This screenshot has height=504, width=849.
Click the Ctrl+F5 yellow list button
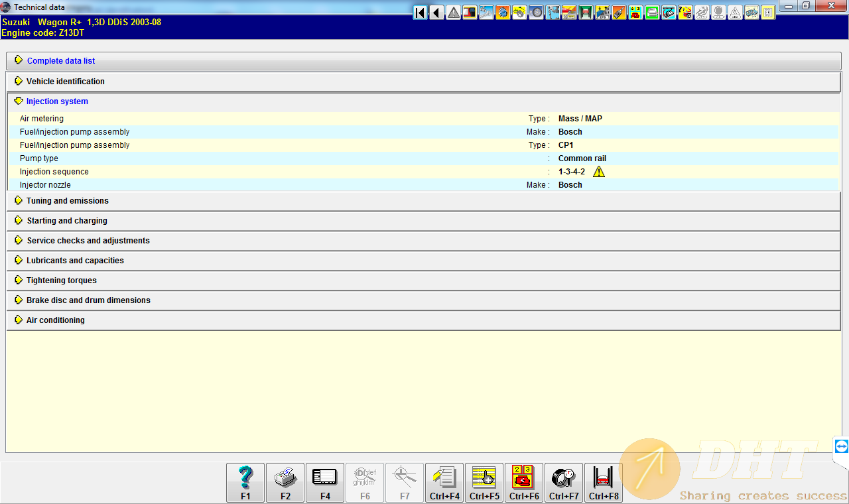pos(484,482)
